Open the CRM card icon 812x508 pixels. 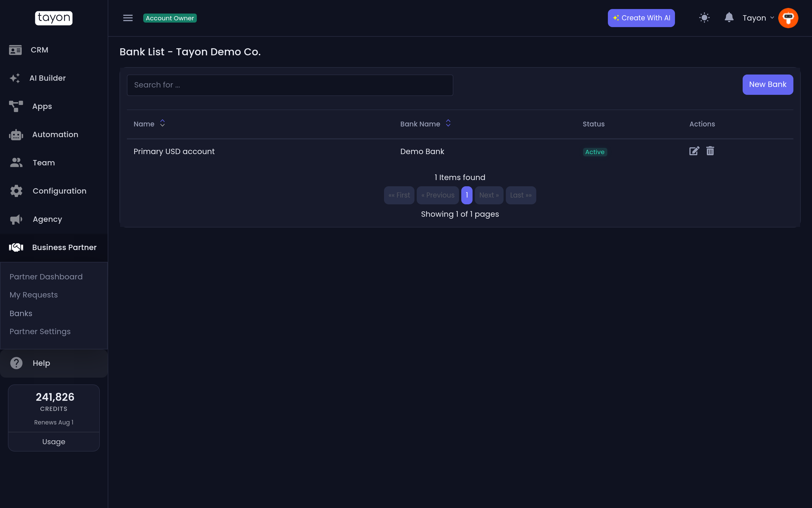(15, 50)
